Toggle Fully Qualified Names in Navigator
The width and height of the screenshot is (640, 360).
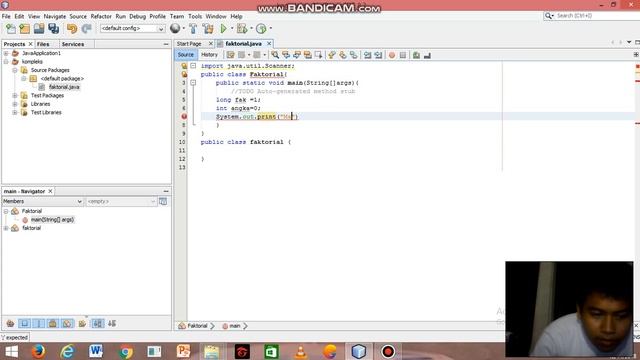click(82, 324)
